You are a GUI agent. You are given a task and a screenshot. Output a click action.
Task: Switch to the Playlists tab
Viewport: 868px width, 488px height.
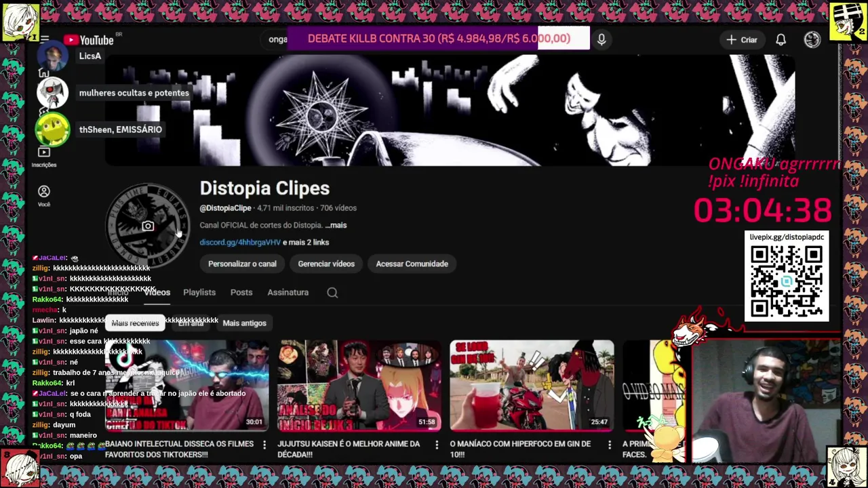click(199, 292)
